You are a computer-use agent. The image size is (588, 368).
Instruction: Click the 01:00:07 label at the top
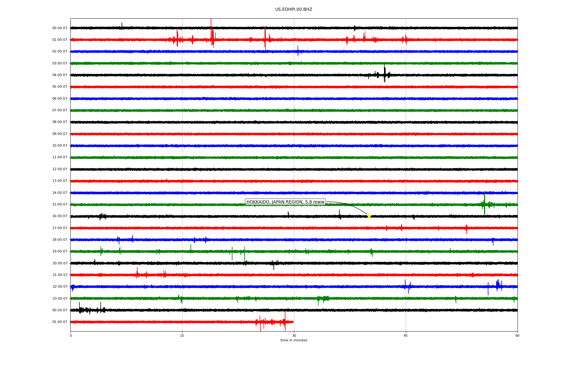[x=60, y=40]
